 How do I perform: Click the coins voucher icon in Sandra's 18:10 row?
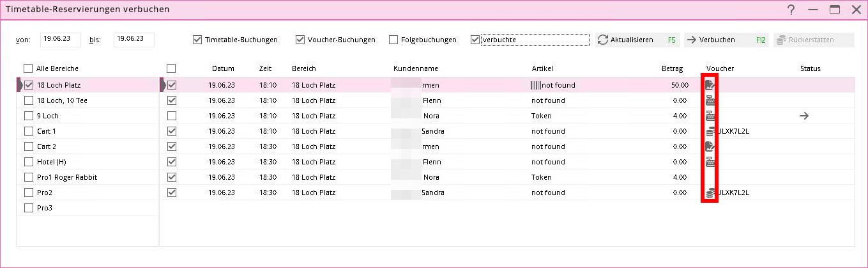tap(710, 131)
